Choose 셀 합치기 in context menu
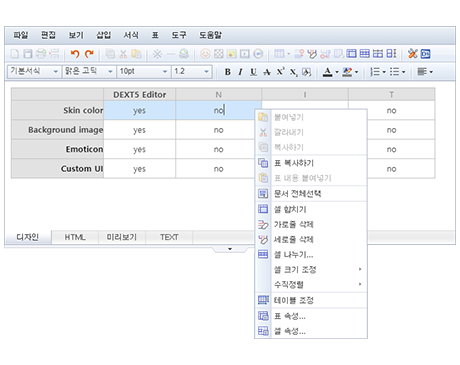Image resolution: width=460 pixels, height=365 pixels. [311, 209]
